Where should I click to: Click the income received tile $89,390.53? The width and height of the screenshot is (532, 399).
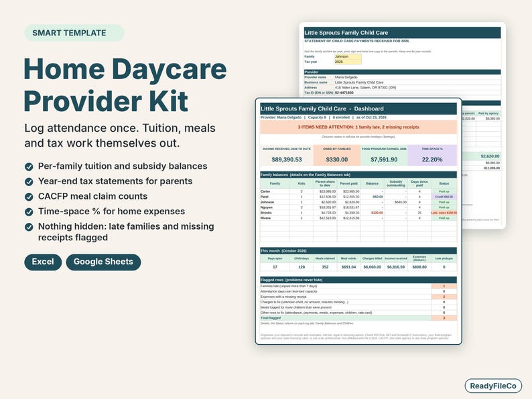pos(287,155)
